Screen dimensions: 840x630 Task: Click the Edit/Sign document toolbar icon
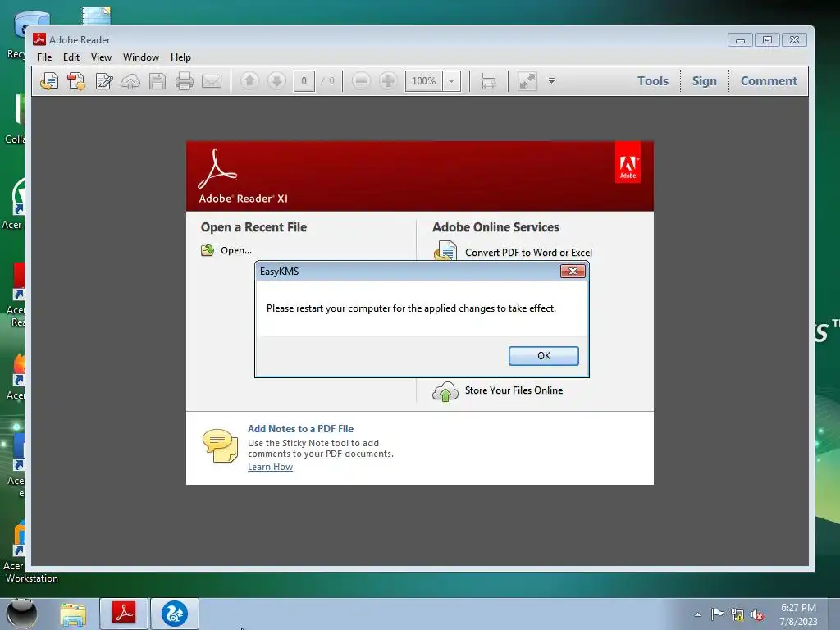click(x=103, y=81)
